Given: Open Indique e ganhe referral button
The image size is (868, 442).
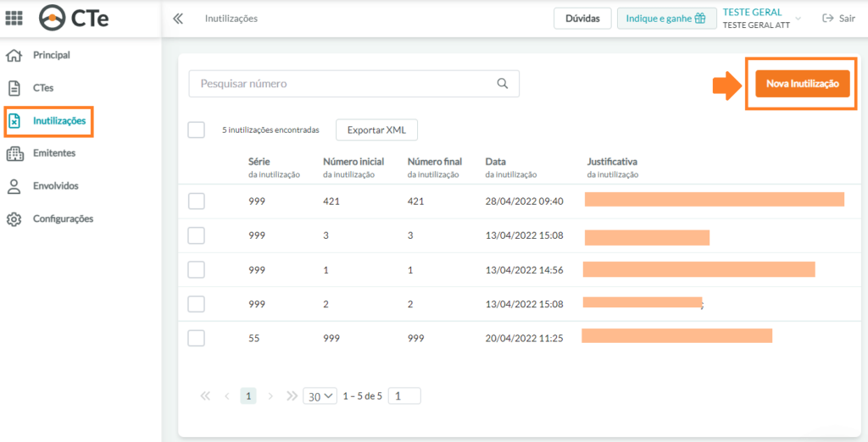Looking at the screenshot, I should click(x=666, y=19).
